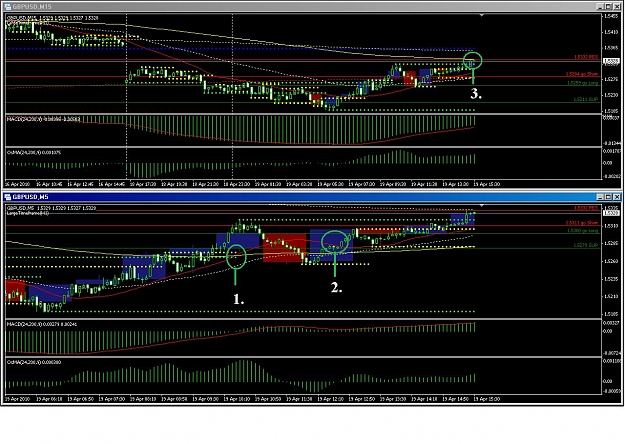Click the GBPUSD,M15 OHLC header text in chart
Viewport: 625px width, 444px height.
(x=53, y=18)
